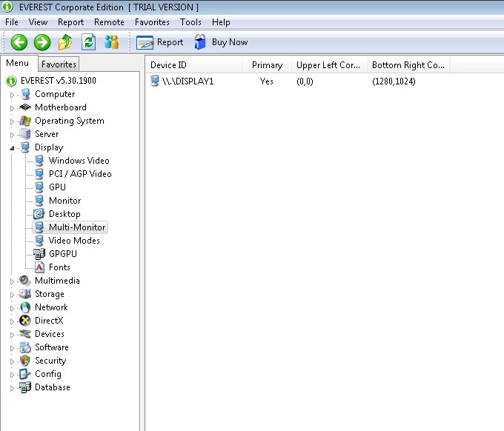Image resolution: width=504 pixels, height=431 pixels.
Task: Click the Upper Left Corner column header
Action: tap(330, 65)
